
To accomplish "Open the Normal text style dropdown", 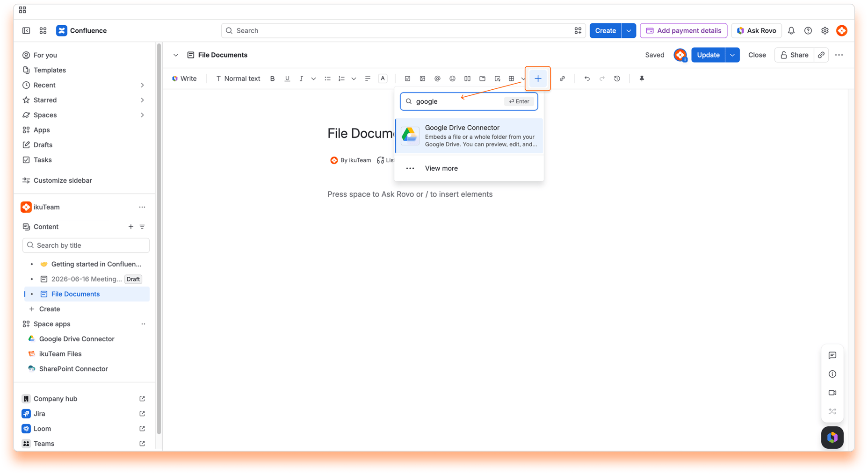I will 238,79.
